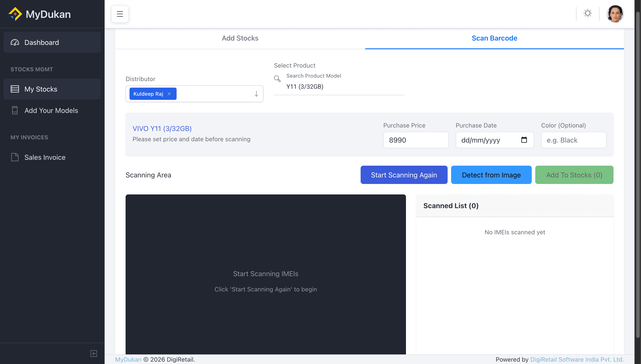Image resolution: width=641 pixels, height=364 pixels.
Task: Click Add To Stocks (0) button
Action: tap(574, 175)
